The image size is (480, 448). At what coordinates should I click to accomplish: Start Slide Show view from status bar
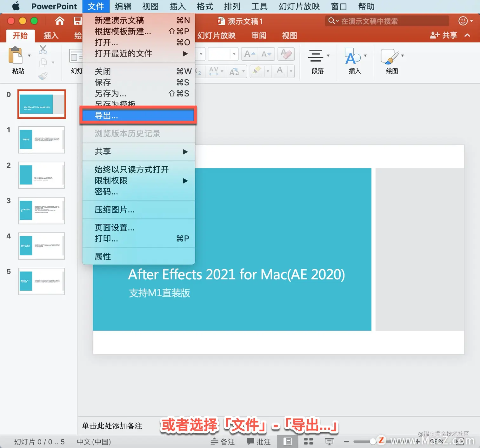tap(329, 441)
